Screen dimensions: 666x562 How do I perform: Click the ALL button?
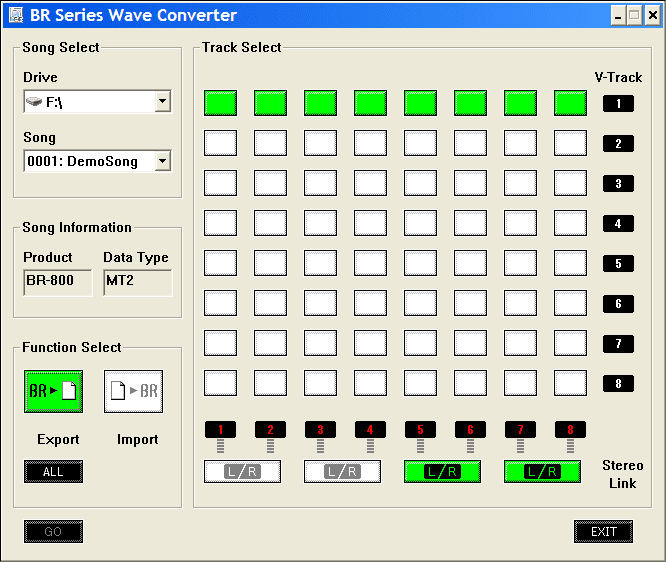pos(54,472)
